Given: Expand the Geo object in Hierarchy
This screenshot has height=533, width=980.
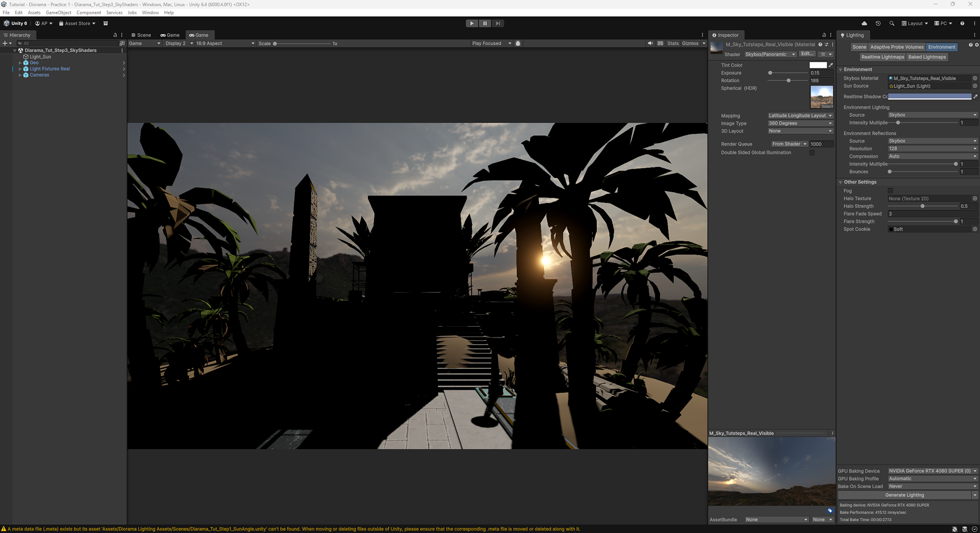Looking at the screenshot, I should 20,63.
